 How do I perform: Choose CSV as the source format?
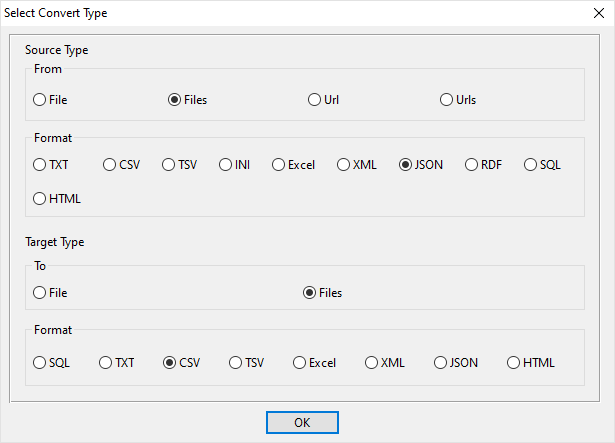pos(109,165)
